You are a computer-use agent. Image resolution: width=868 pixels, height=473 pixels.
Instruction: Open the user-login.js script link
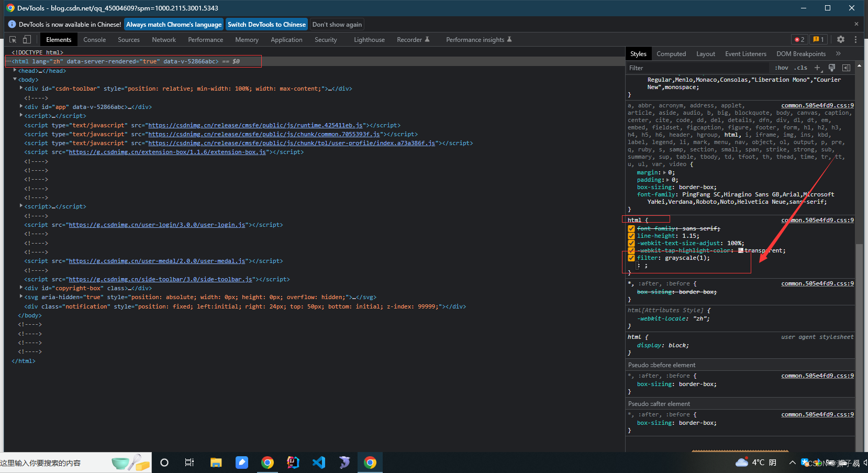[x=157, y=225]
